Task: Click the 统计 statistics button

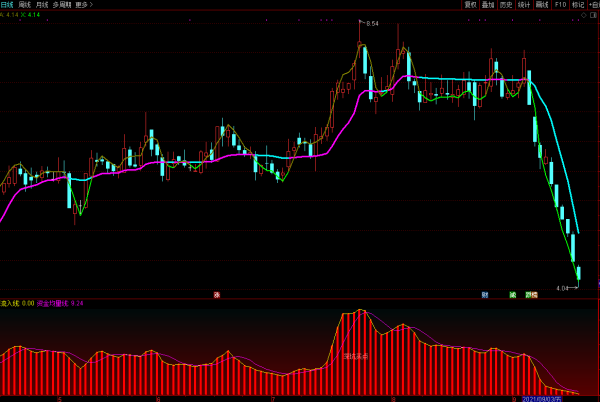Action: coord(524,4)
